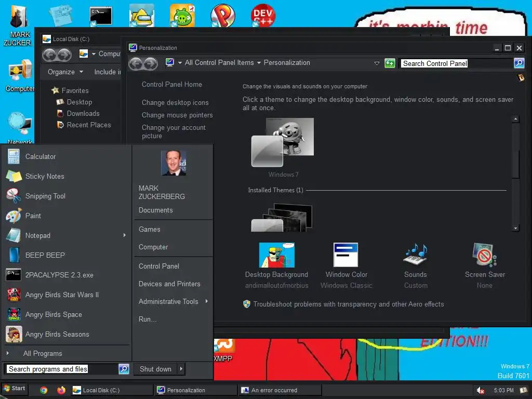
Task: Click the Search programs and files field
Action: (61, 369)
